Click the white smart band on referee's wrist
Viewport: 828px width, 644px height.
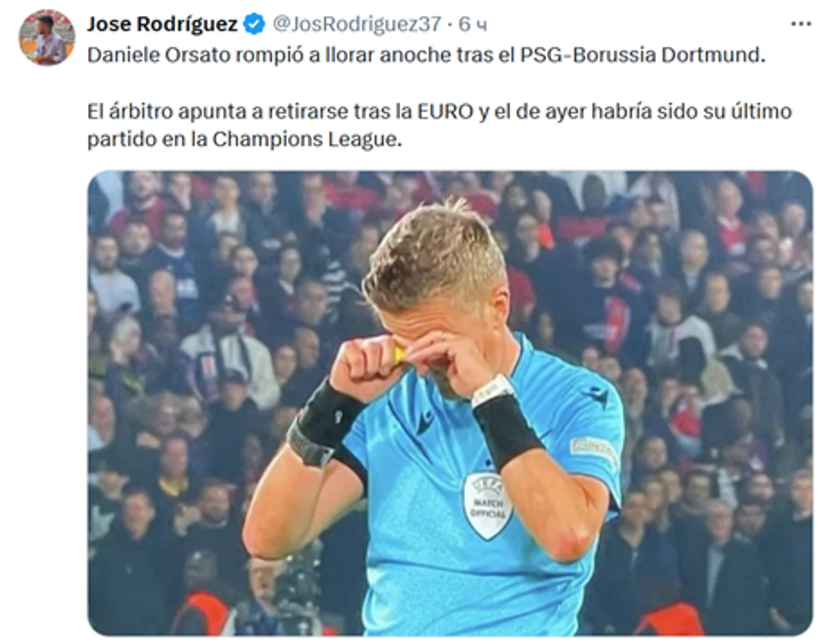click(x=492, y=389)
